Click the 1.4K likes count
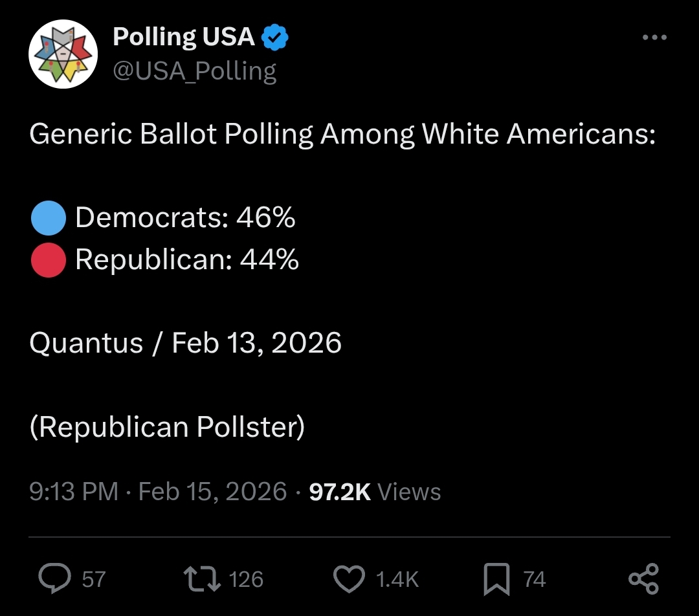This screenshot has height=616, width=699. point(397,578)
